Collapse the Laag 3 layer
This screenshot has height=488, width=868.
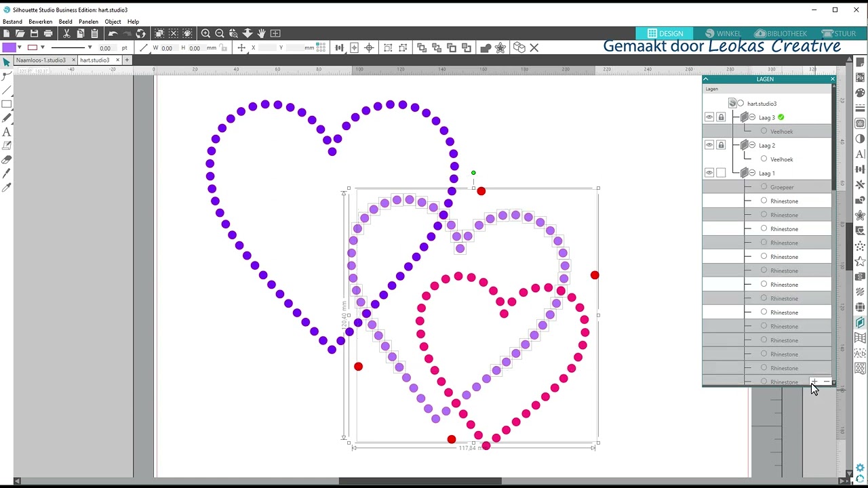[752, 117]
